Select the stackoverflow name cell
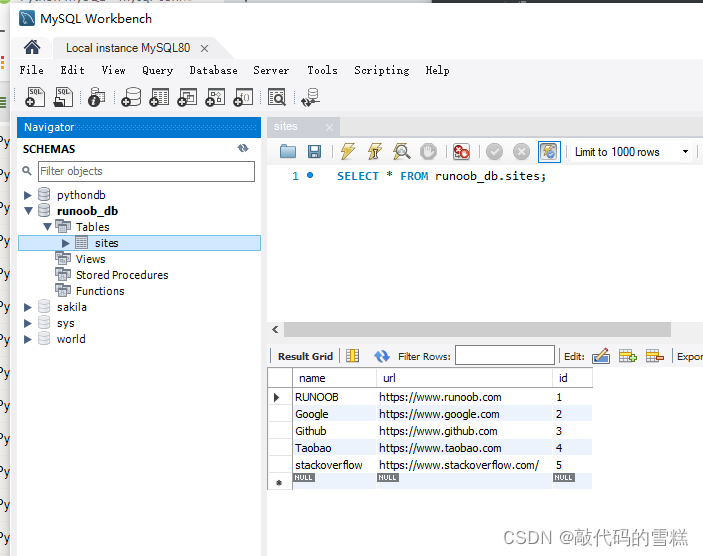The width and height of the screenshot is (703, 556). point(334,465)
